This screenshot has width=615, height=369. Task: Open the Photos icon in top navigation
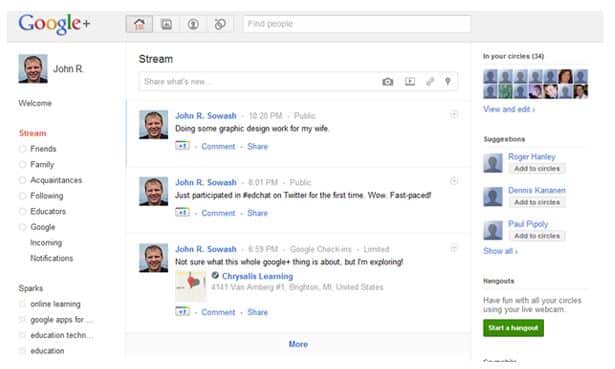pos(166,24)
